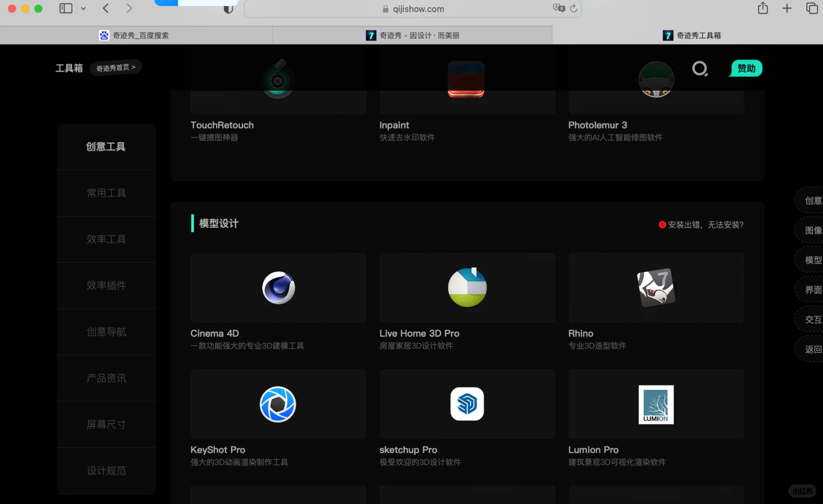Click the qijishow.com address bar
Screen dimensions: 823x504
click(413, 8)
